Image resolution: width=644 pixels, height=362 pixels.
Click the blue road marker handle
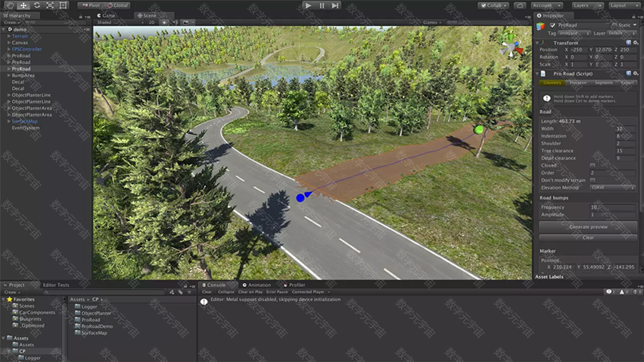(300, 198)
